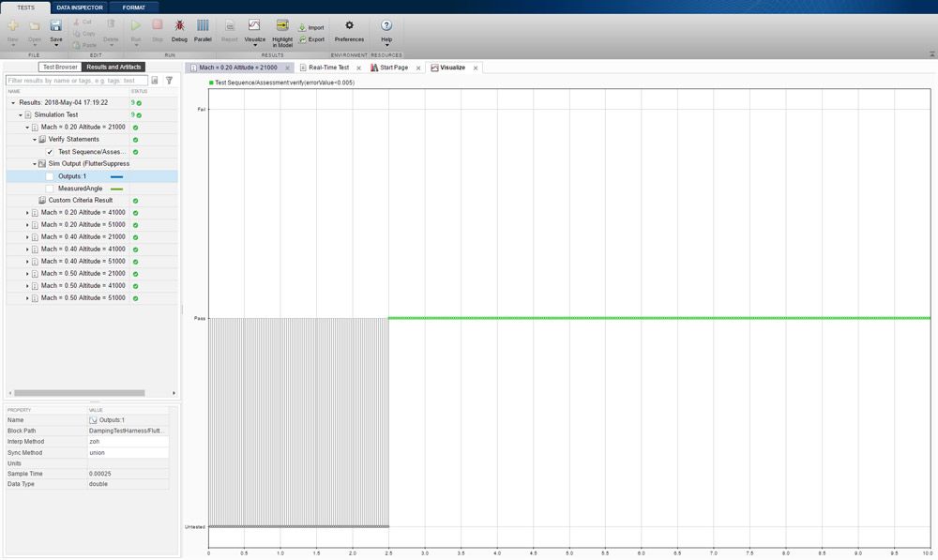Screen dimensions: 938x560
Task: Collapse the Results: 2018-May-04 17:19:22 node
Action: (11, 101)
